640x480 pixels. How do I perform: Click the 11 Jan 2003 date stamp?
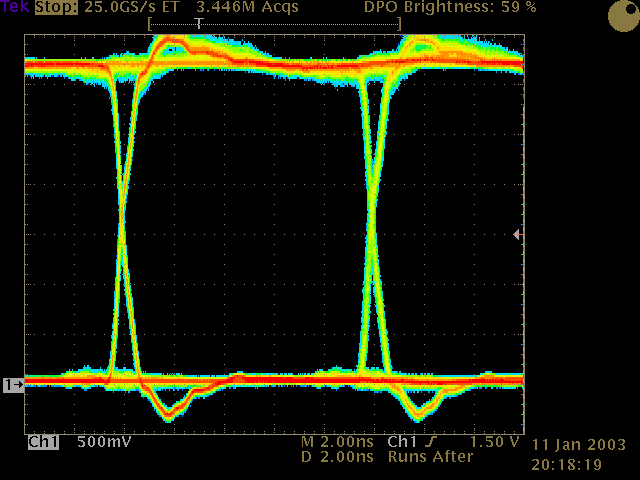pyautogui.click(x=578, y=444)
